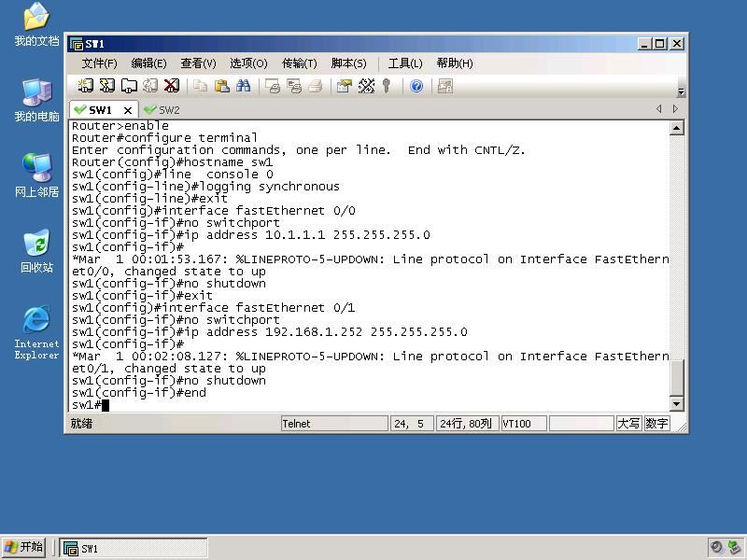Click the SW1 taskbar button
The width and height of the screenshot is (747, 560).
(x=134, y=548)
